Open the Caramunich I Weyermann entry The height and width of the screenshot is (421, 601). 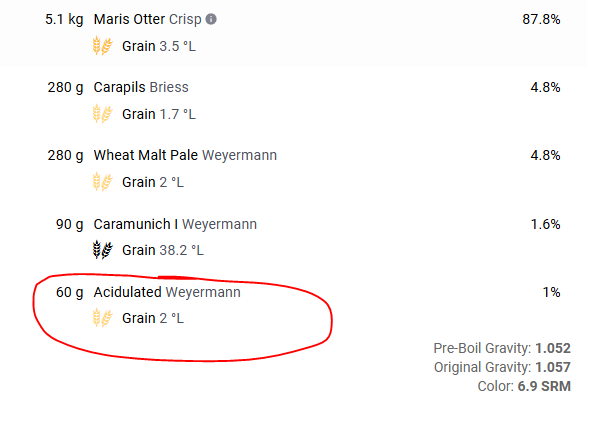click(x=175, y=224)
